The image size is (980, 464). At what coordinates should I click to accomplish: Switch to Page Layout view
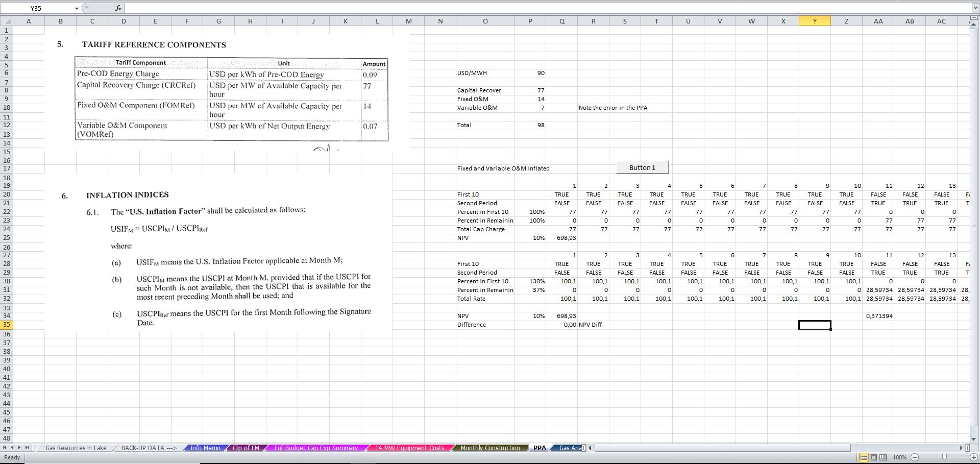873,457
